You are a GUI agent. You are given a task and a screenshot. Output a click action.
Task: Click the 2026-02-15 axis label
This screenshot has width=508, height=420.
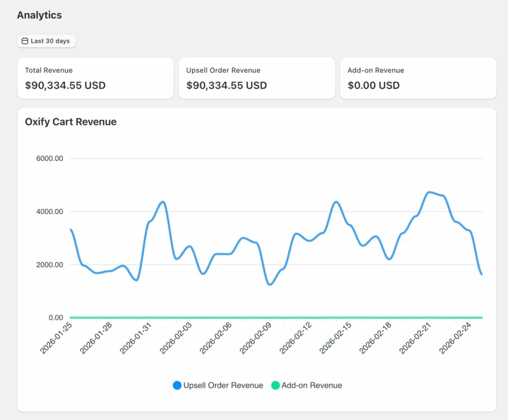pyautogui.click(x=335, y=337)
